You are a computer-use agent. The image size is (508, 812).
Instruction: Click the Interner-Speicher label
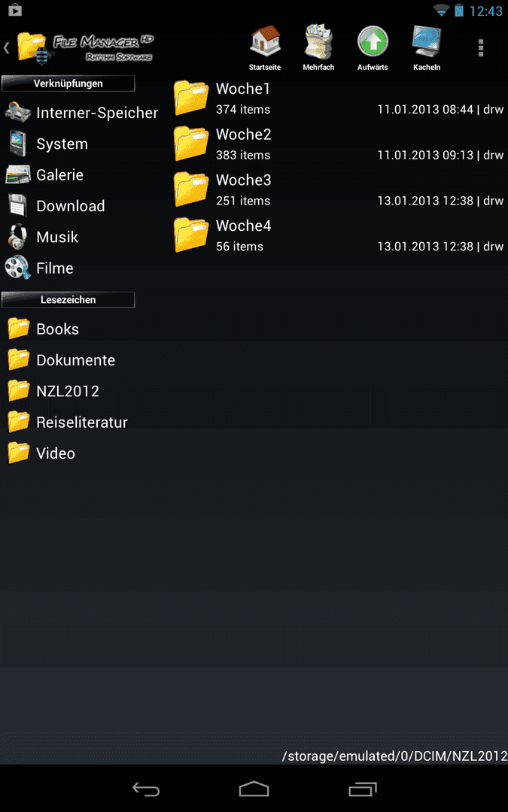pyautogui.click(x=97, y=113)
